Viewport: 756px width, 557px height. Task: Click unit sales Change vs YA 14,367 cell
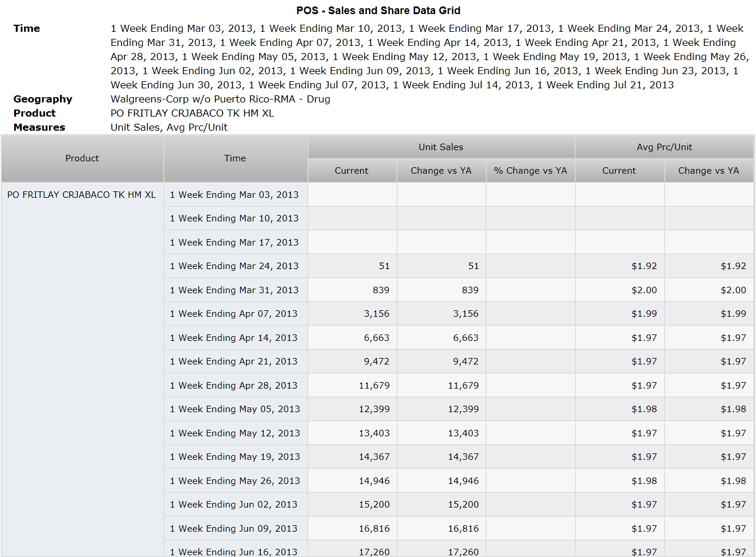[x=442, y=457]
